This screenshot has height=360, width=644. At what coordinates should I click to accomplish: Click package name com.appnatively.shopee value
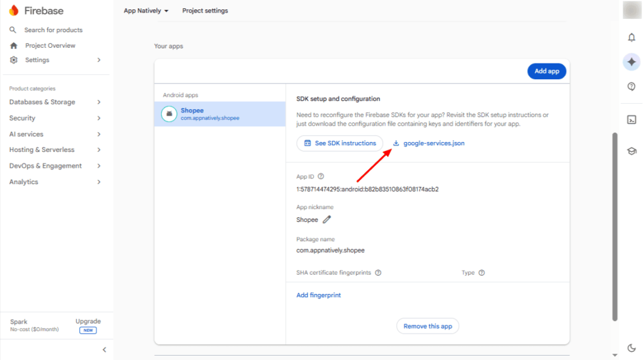click(x=331, y=250)
